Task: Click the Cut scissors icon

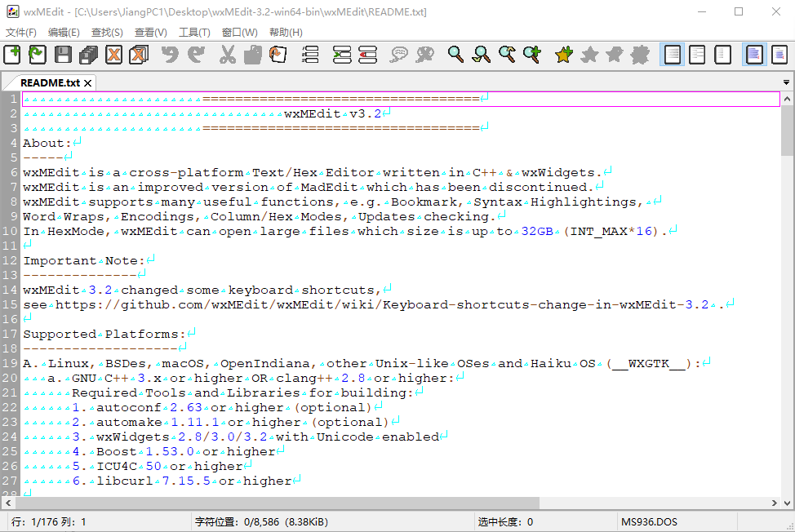Action: 227,54
